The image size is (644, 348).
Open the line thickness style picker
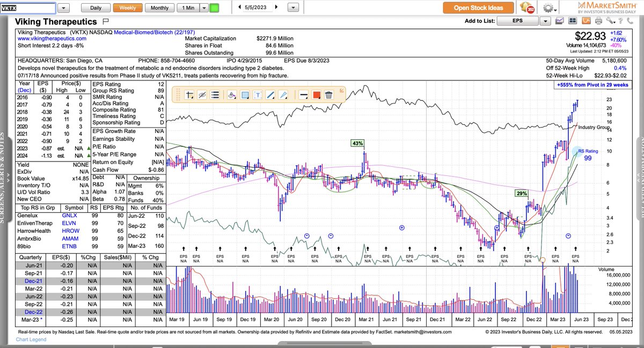tap(303, 95)
